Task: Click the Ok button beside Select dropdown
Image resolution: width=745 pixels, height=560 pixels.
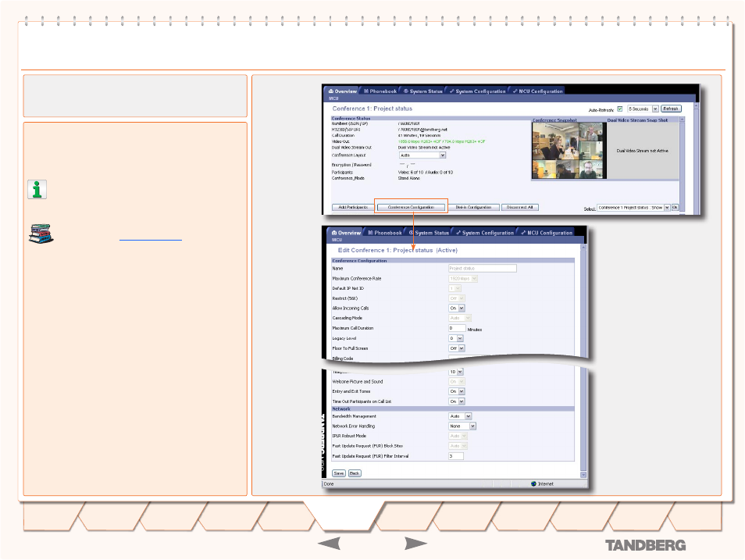Action: click(675, 208)
